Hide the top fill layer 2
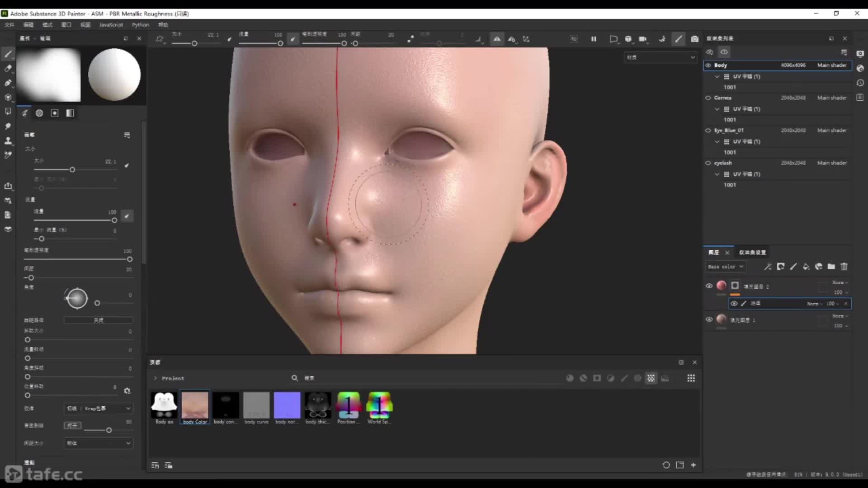This screenshot has height=488, width=868. pos(709,286)
